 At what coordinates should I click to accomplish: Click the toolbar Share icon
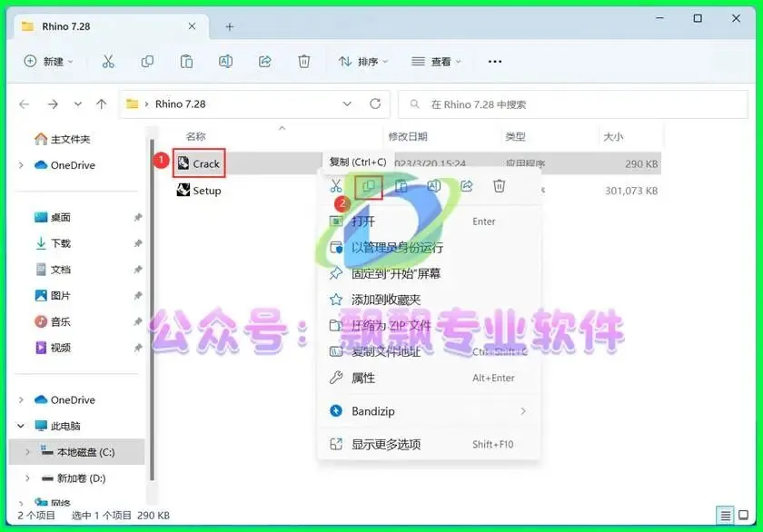point(264,61)
